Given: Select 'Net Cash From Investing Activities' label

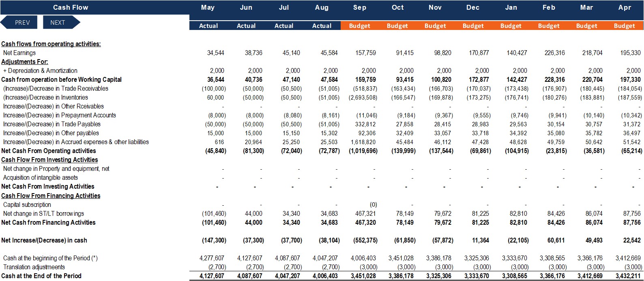Looking at the screenshot, I should point(48,186).
